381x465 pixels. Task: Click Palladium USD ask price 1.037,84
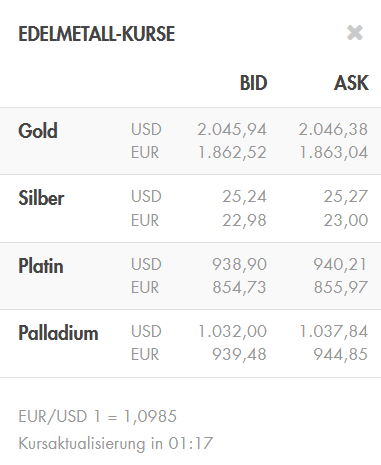pos(333,331)
